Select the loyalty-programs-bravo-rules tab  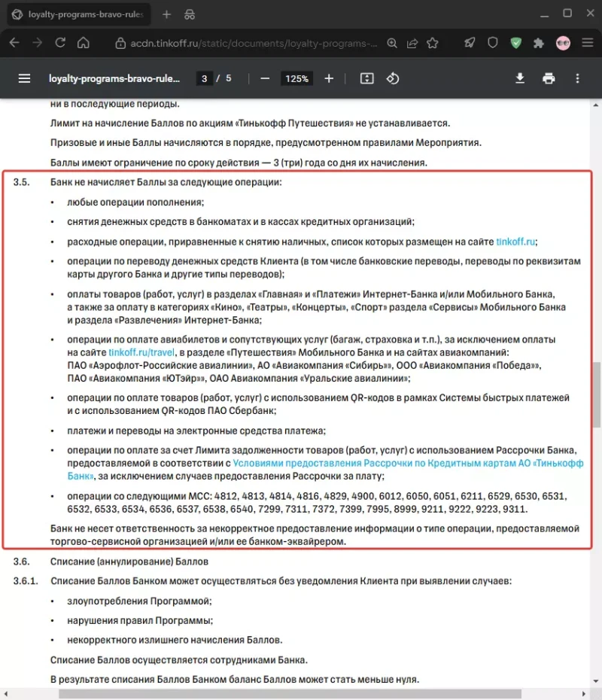click(x=79, y=14)
